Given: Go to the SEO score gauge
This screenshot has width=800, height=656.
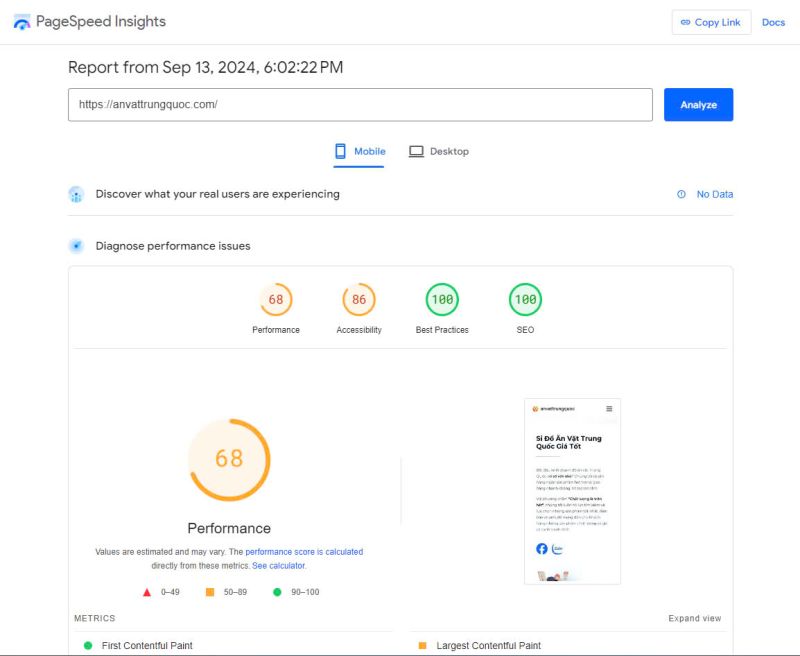Looking at the screenshot, I should pyautogui.click(x=525, y=300).
